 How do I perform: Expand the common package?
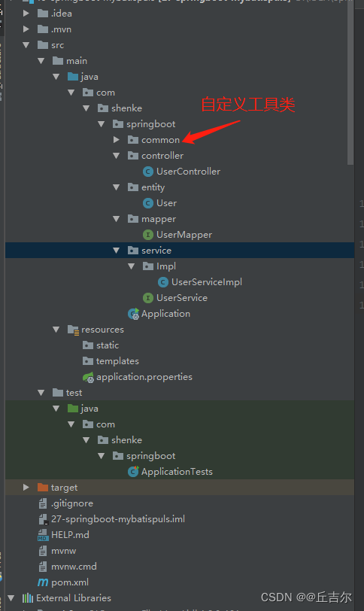[116, 139]
